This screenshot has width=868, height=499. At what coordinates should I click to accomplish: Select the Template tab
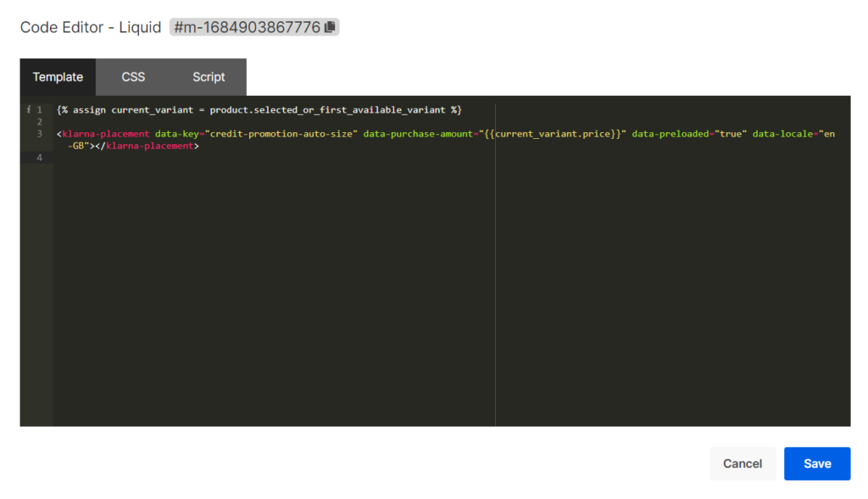[58, 77]
